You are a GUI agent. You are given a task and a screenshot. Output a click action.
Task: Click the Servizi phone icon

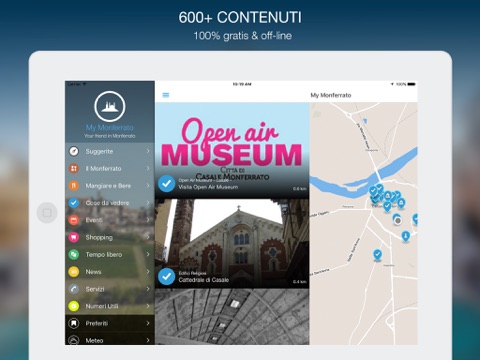click(74, 289)
